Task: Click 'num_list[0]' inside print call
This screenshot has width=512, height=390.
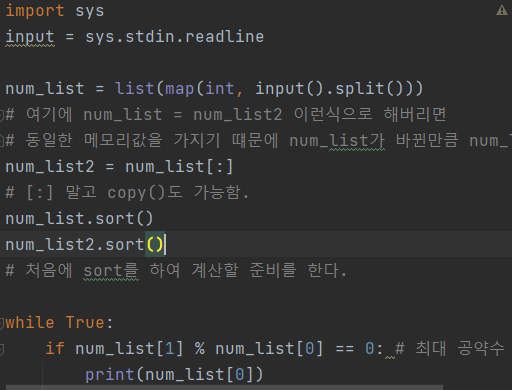Action: point(199,375)
